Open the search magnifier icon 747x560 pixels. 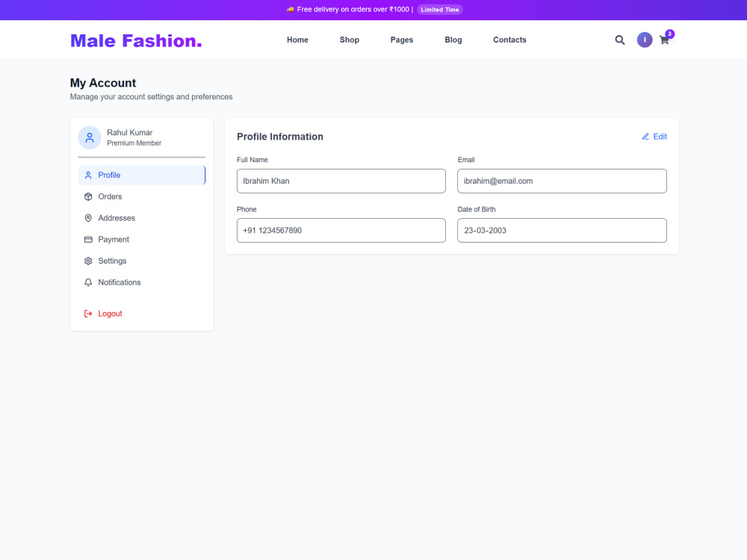click(619, 40)
